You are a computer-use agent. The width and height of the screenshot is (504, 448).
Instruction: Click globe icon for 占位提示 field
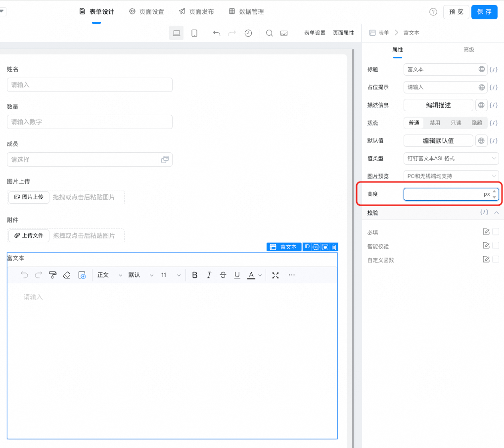point(482,87)
